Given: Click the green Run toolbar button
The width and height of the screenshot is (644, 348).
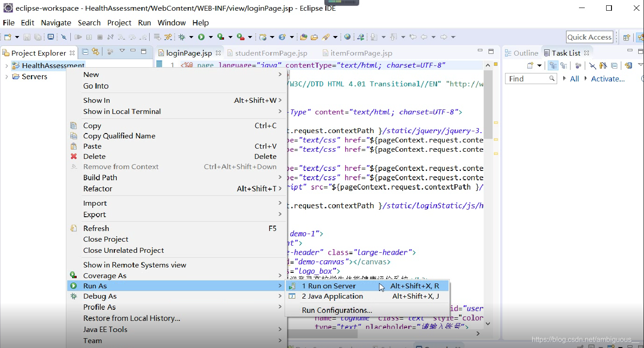Looking at the screenshot, I should pyautogui.click(x=201, y=37).
